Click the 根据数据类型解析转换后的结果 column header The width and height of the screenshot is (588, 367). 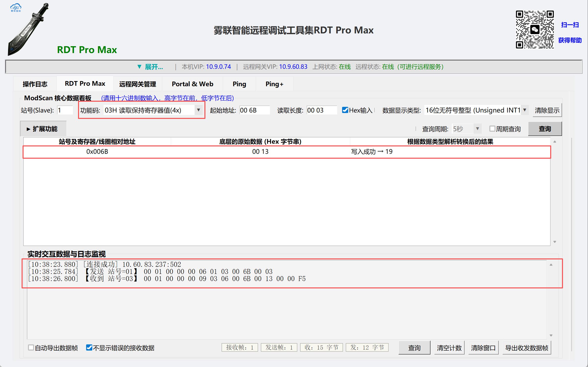point(450,142)
